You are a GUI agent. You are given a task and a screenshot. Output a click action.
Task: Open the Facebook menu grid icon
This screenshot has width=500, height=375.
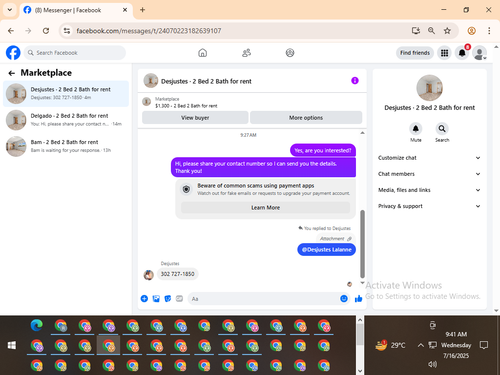[444, 53]
